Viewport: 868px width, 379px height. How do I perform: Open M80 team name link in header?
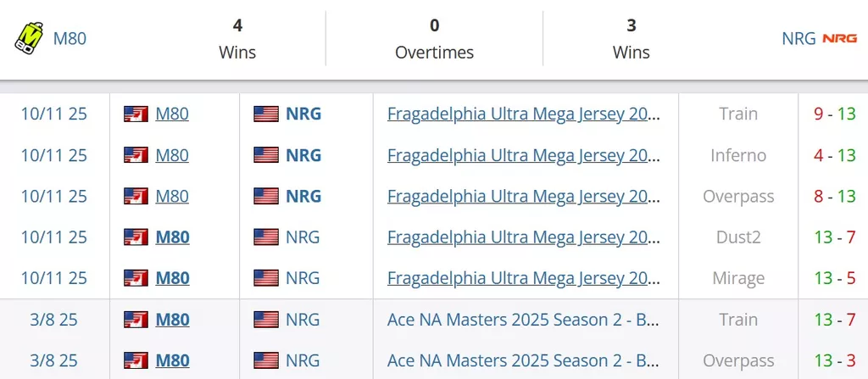coord(70,38)
